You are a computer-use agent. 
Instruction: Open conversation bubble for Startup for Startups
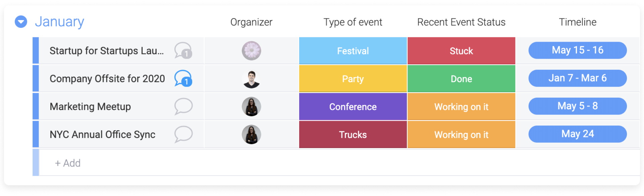(x=183, y=51)
